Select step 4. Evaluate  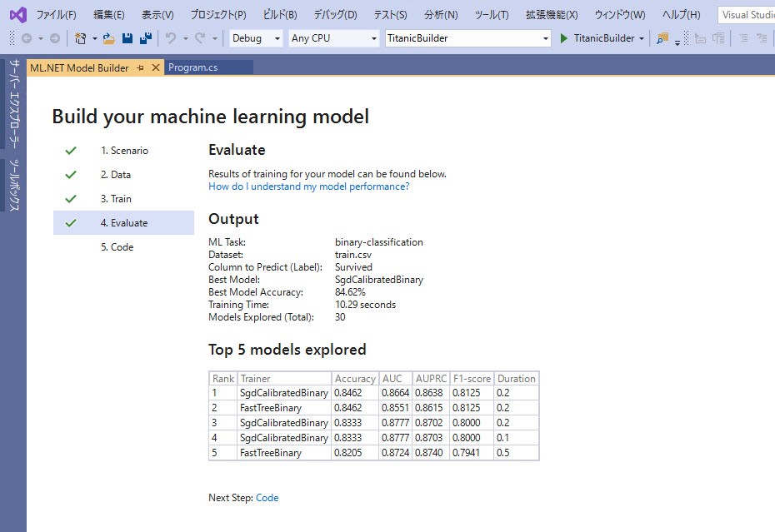123,223
